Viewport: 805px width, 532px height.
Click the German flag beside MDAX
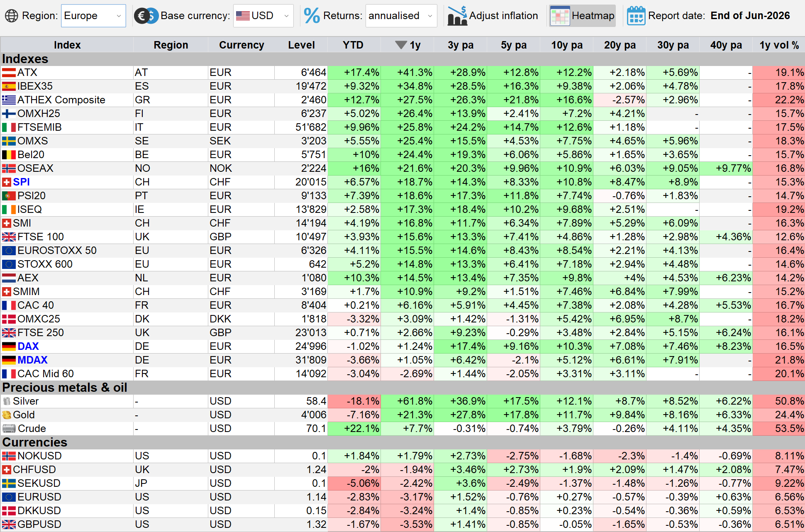9,360
